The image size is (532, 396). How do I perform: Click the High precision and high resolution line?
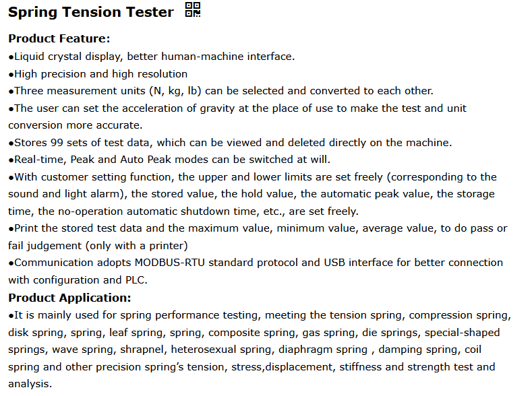coord(100,74)
